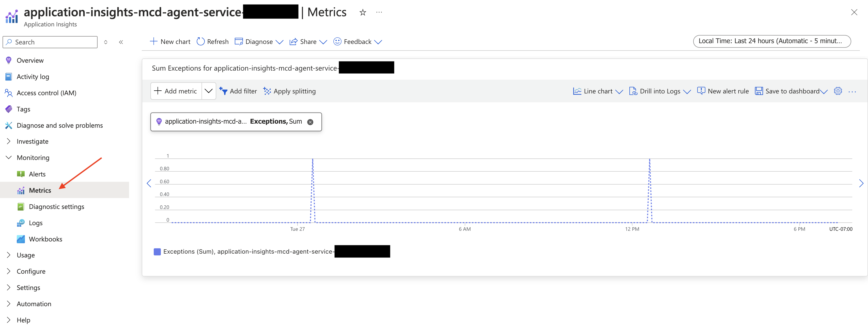Open chart settings gear icon
This screenshot has width=868, height=327.
(x=838, y=91)
